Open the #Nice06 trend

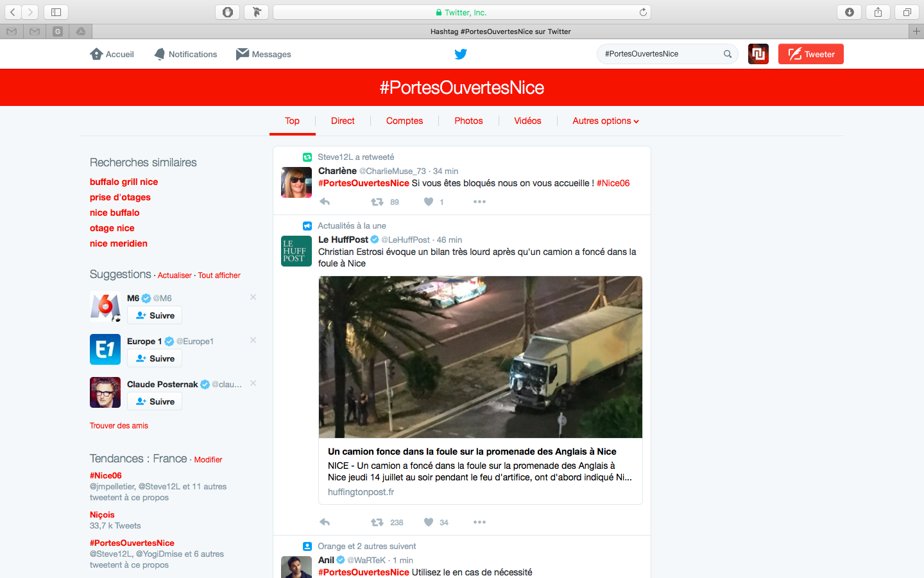coord(106,476)
